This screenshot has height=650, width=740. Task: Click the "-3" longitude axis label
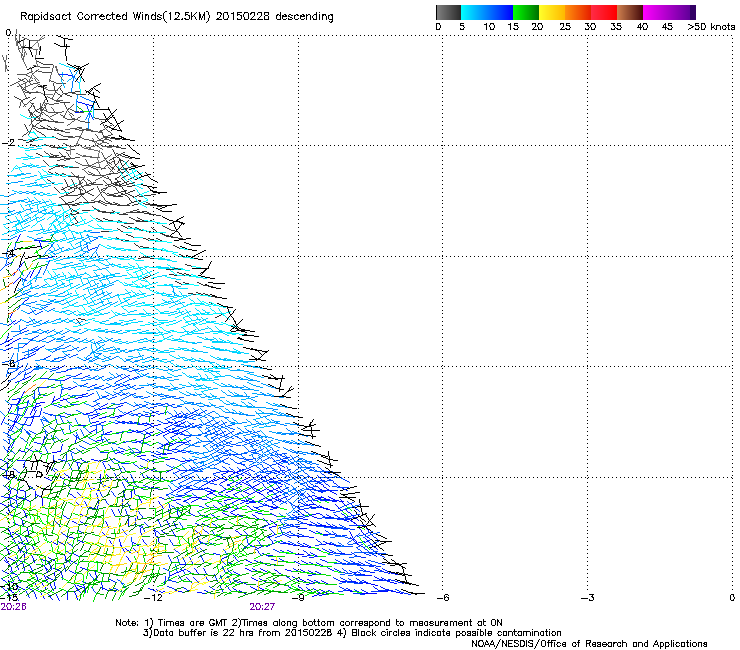pyautogui.click(x=587, y=598)
